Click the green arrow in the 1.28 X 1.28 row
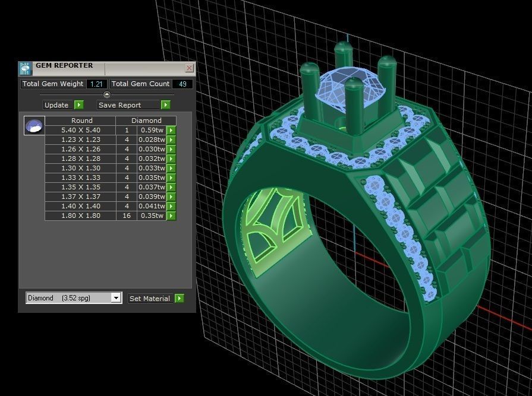Screen dimensions: 532x396 [x=171, y=159]
